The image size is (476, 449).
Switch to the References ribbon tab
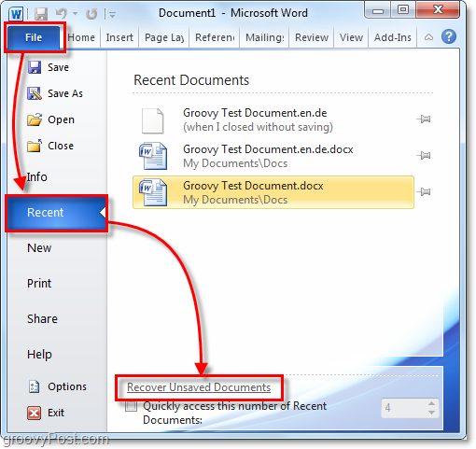tap(215, 37)
